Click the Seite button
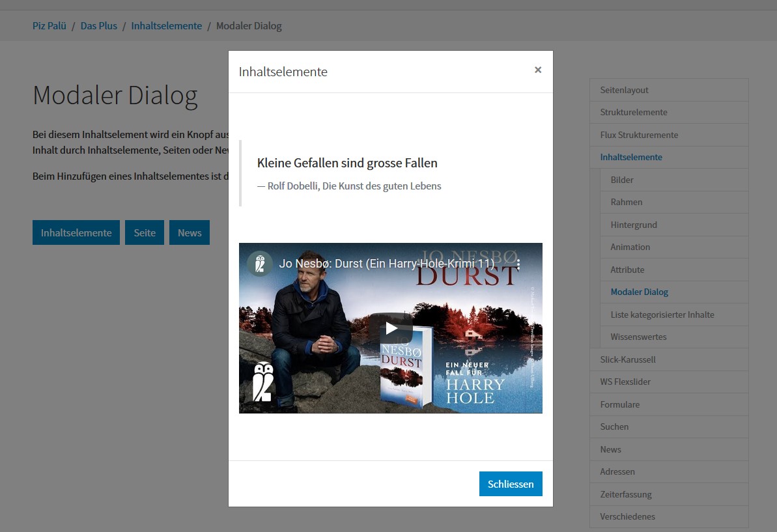 coord(144,232)
